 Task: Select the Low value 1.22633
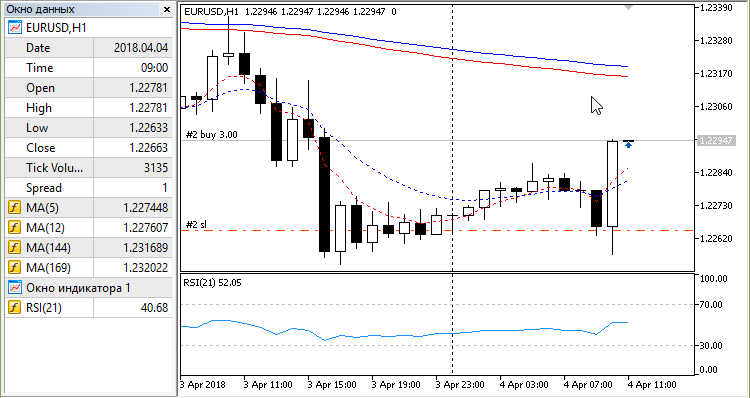click(148, 128)
